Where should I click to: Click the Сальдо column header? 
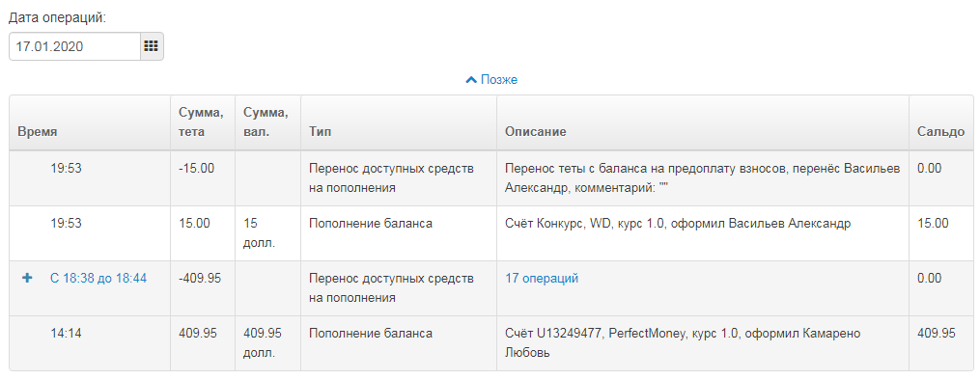tap(940, 123)
